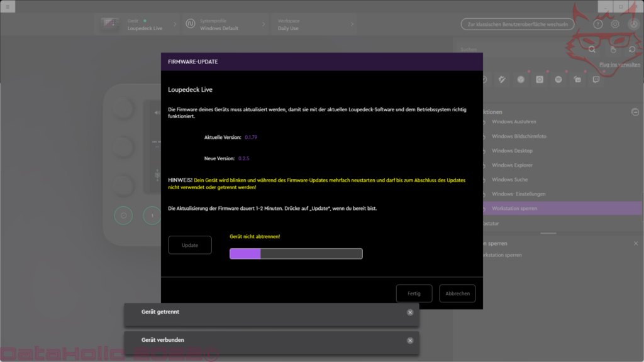Click the firmware update progress bar
This screenshot has height=362, width=644.
[x=296, y=254]
